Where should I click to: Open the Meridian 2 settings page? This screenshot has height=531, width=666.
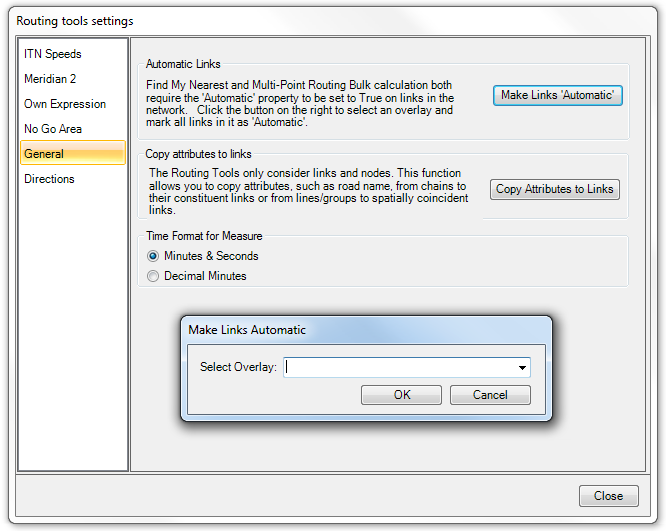pos(51,79)
